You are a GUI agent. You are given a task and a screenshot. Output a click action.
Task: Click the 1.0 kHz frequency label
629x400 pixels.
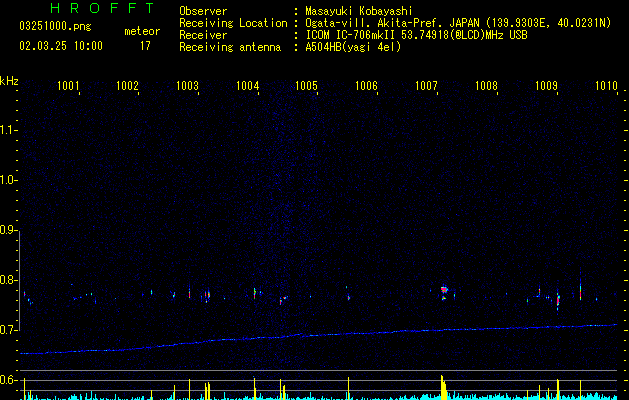(x=8, y=180)
